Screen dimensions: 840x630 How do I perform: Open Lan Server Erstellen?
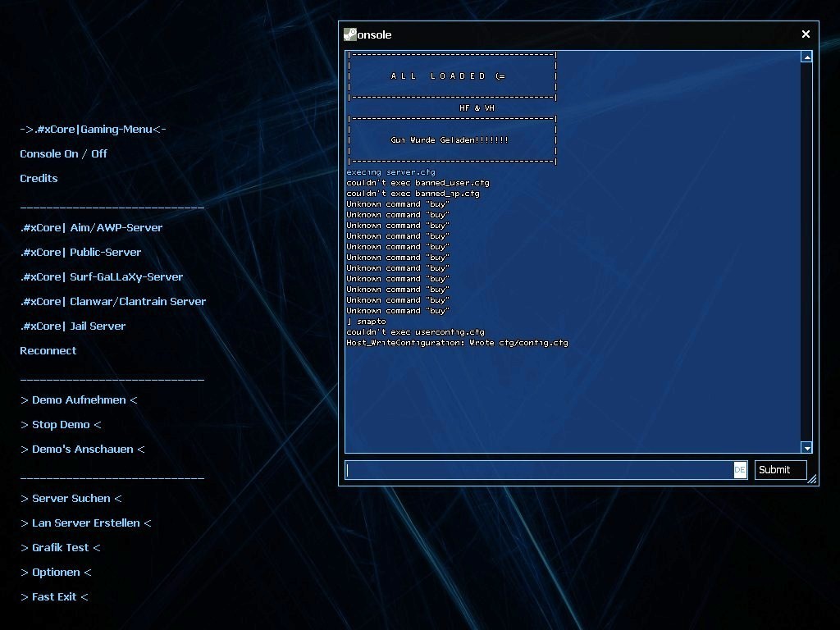(x=85, y=523)
